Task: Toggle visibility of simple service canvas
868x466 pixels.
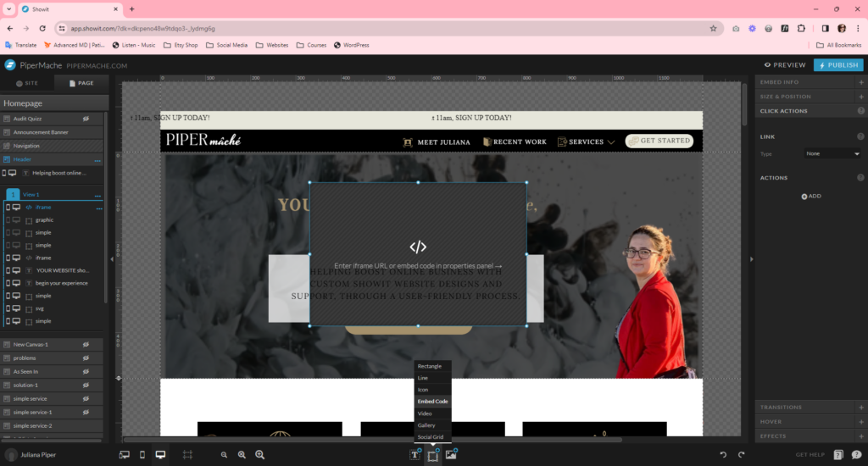Action: click(86, 398)
